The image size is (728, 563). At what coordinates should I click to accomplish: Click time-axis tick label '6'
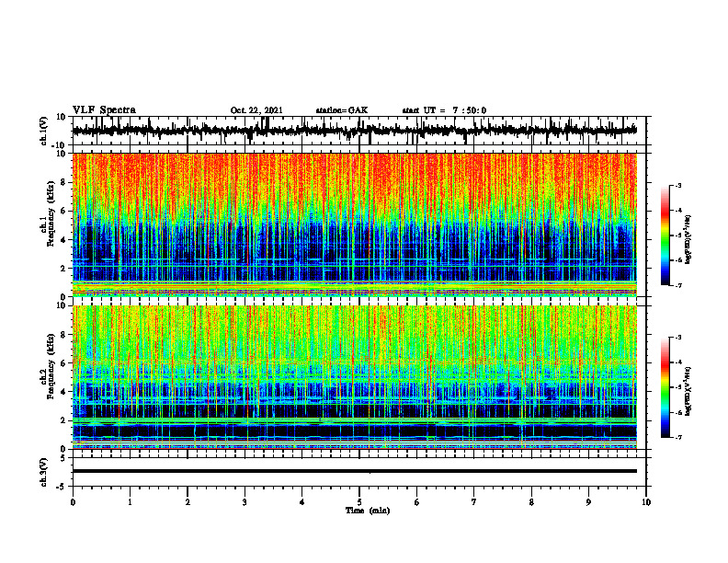click(417, 502)
